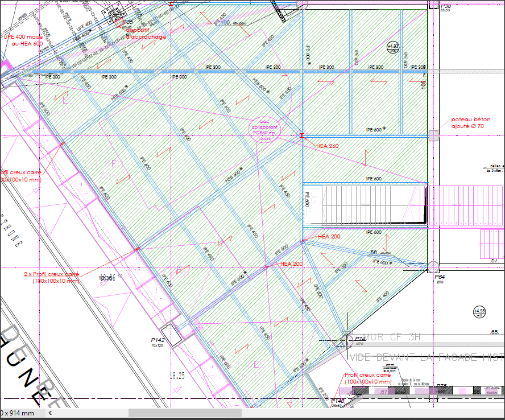Select the 'bac collaborant' pink ellipse label
Image resolution: width=505 pixels, height=420 pixels.
(x=264, y=130)
